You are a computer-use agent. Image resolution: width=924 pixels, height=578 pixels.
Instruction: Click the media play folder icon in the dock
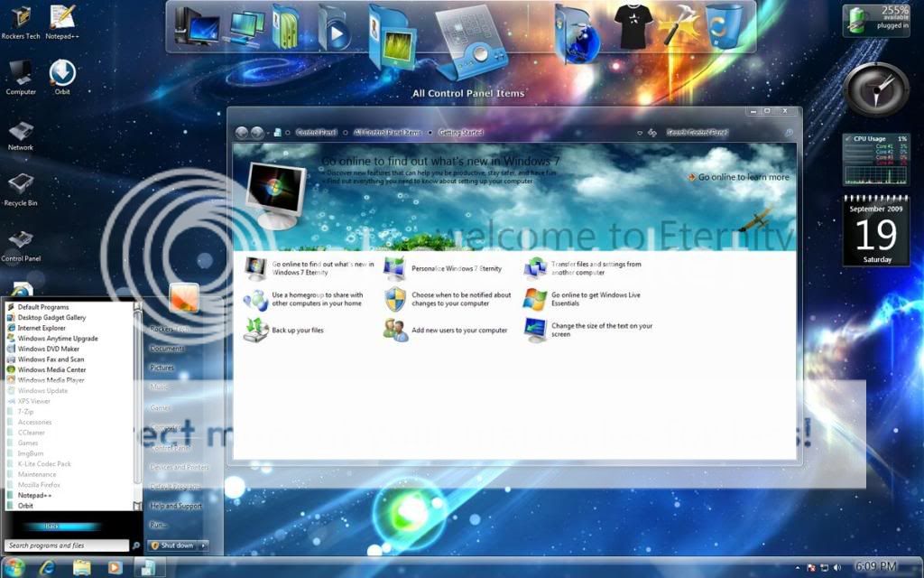pyautogui.click(x=335, y=28)
